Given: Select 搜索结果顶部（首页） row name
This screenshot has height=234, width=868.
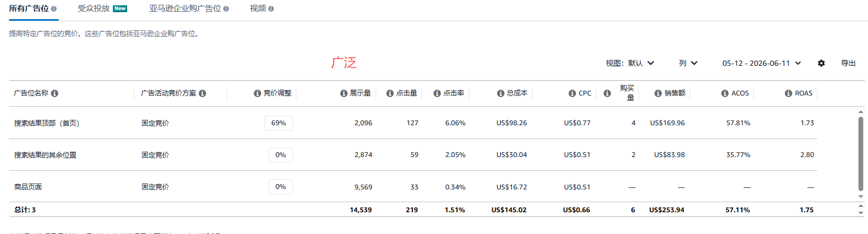Looking at the screenshot, I should click(47, 123).
